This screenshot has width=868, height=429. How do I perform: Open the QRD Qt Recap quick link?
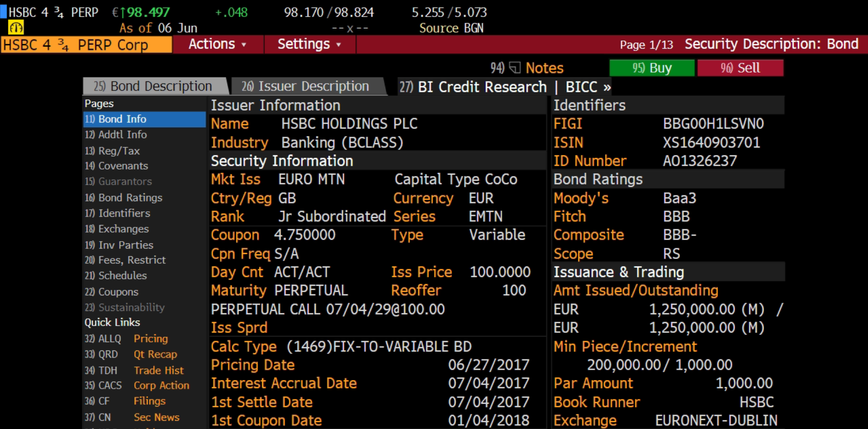(131, 354)
